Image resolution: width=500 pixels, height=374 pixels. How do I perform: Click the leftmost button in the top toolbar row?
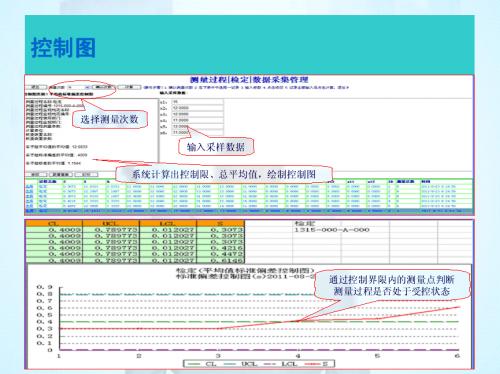[x=36, y=87]
